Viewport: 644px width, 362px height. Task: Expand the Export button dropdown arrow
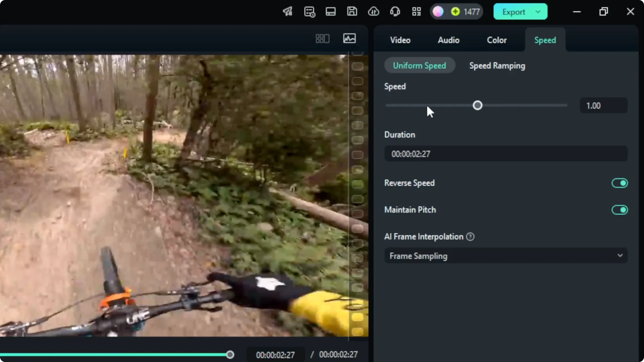(538, 11)
